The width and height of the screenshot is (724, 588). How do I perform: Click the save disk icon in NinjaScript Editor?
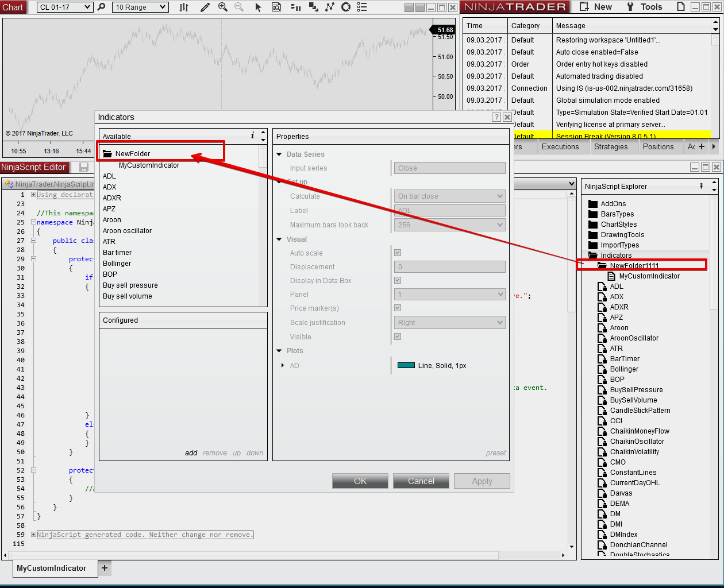coord(84,167)
